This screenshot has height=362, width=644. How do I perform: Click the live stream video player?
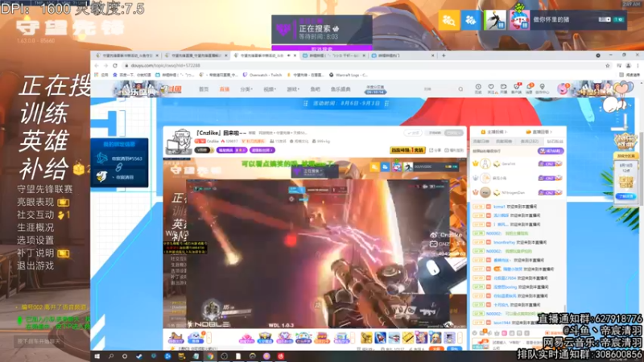pos(315,243)
